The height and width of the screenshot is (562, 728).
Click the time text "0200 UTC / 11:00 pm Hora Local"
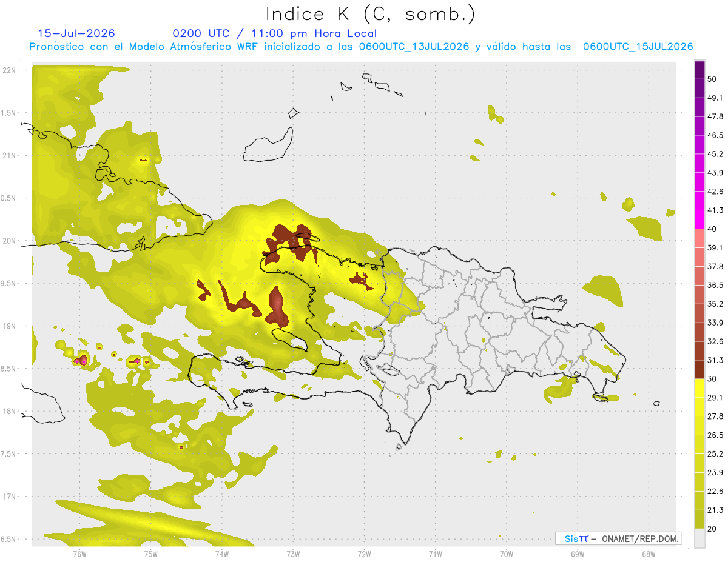point(274,33)
